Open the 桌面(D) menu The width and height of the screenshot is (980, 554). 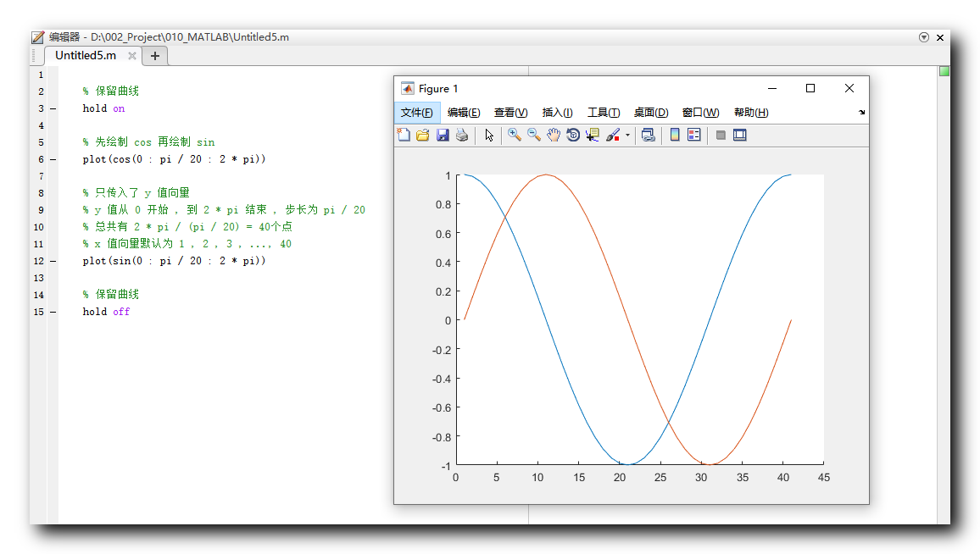651,113
